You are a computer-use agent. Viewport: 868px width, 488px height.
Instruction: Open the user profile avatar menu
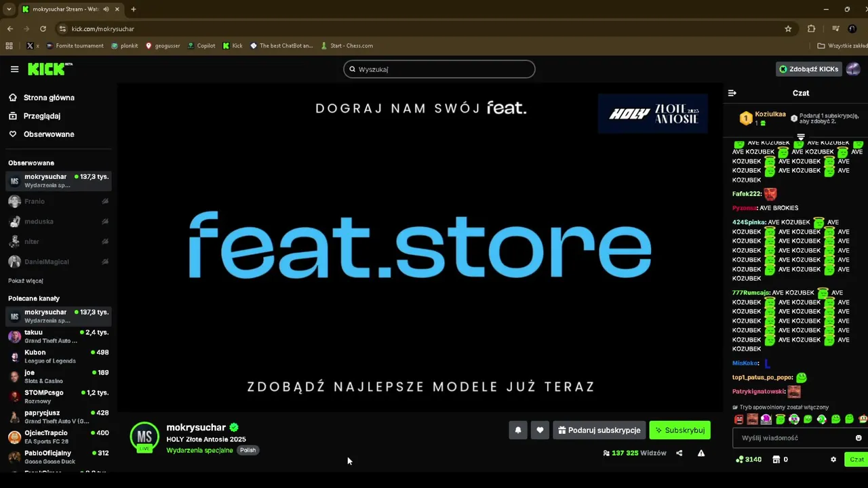click(x=853, y=69)
